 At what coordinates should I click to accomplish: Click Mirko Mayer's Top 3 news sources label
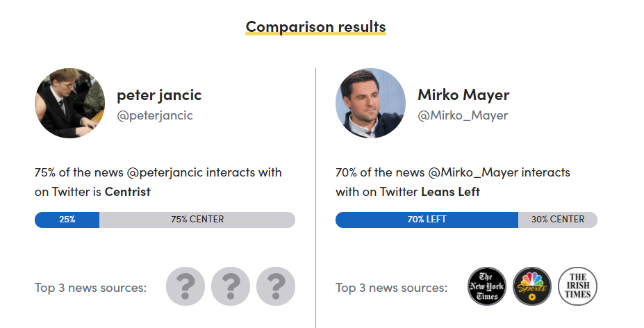pos(391,287)
